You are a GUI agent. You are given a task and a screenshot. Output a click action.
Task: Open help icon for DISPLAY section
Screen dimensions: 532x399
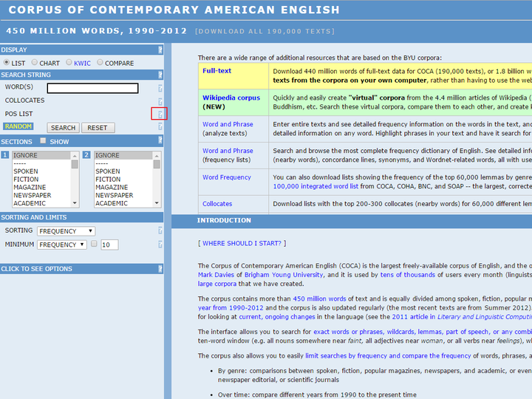pos(160,50)
